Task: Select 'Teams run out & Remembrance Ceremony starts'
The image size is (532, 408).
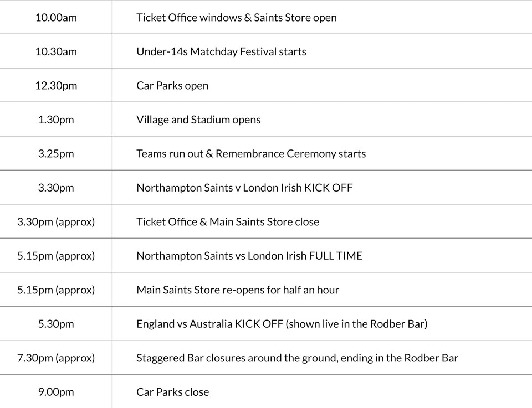Action: click(x=251, y=154)
